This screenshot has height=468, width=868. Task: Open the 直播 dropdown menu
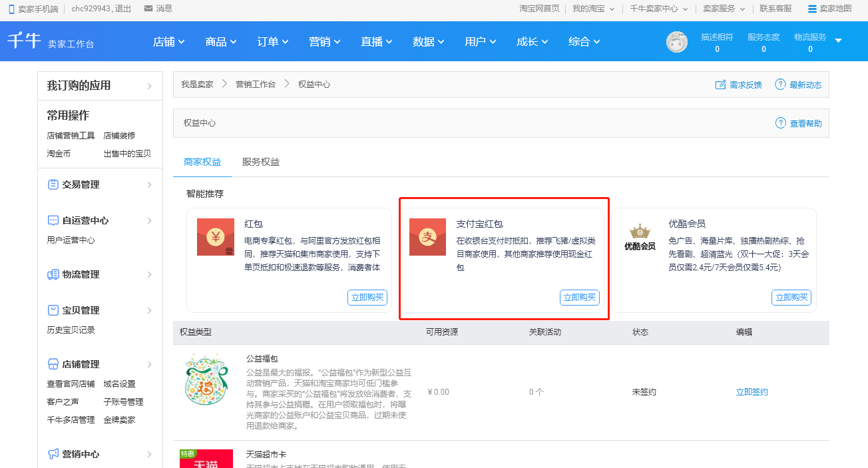[x=377, y=41]
